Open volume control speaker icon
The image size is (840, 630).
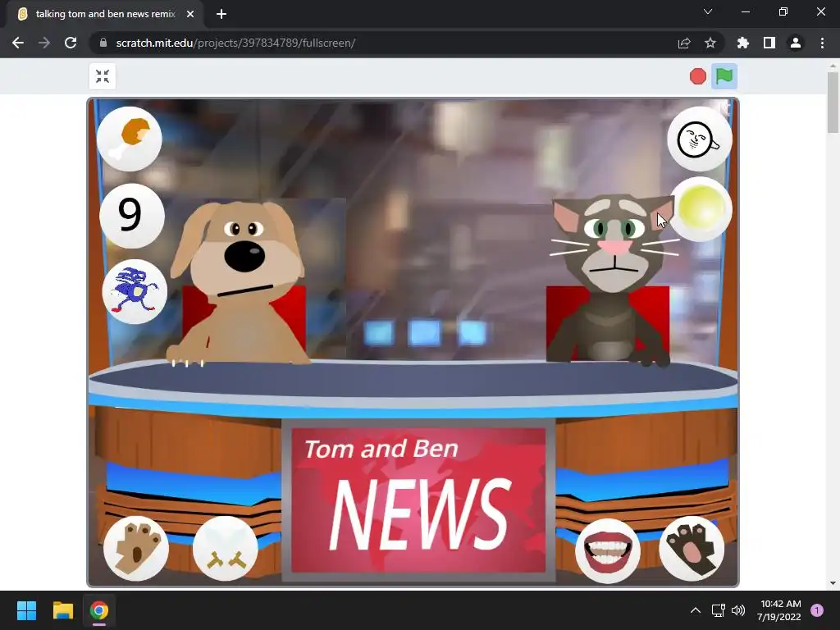point(738,610)
